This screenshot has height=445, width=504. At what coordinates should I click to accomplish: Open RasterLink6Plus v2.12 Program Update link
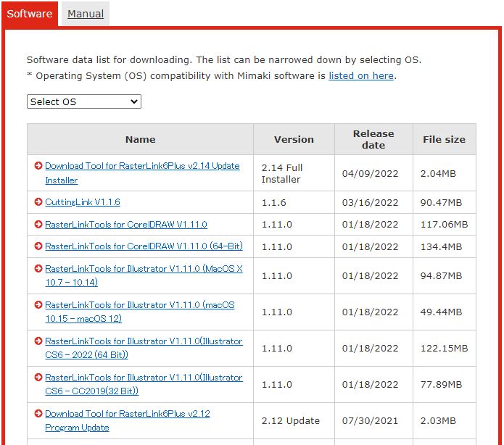(x=127, y=414)
